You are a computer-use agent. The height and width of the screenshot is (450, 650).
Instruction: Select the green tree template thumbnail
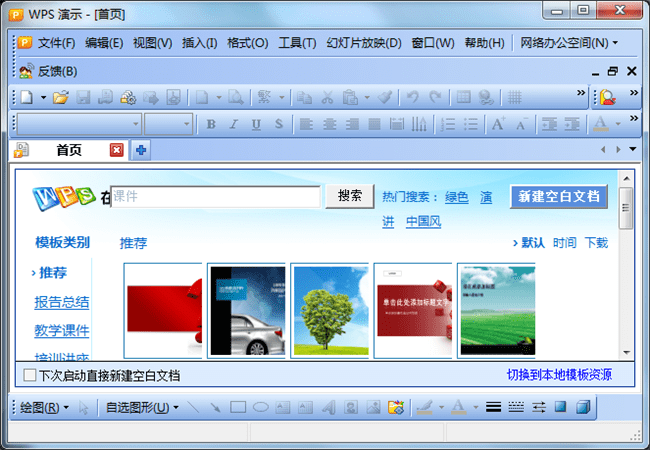[330, 310]
